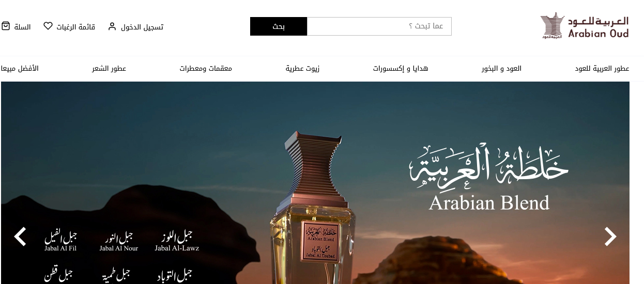Image resolution: width=644 pixels, height=284 pixels.
Task: Show previous banner slide with left arrow
Action: [20, 236]
